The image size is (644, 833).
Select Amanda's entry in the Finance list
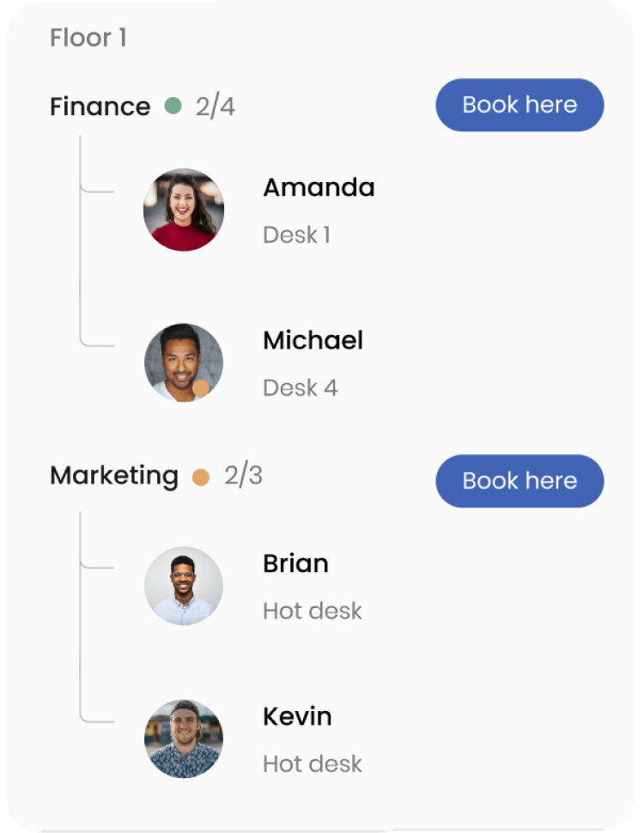[x=319, y=187]
